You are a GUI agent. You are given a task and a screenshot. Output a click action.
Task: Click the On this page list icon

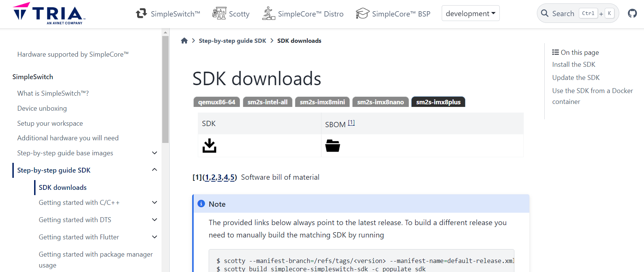[x=556, y=52]
